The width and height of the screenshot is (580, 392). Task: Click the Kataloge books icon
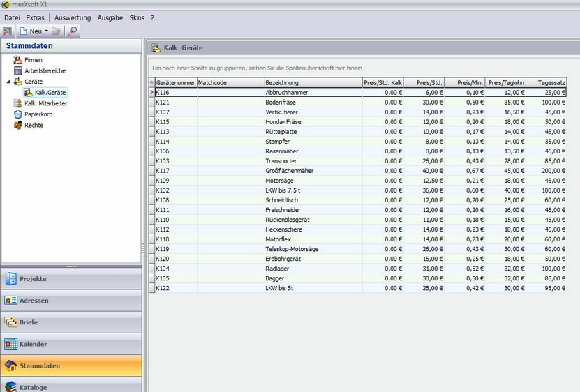(10, 386)
